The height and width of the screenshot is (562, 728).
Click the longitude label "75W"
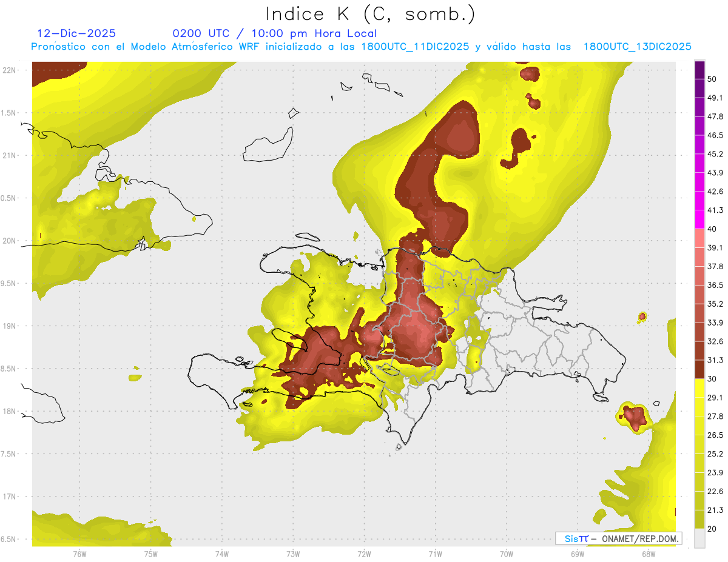click(x=150, y=554)
